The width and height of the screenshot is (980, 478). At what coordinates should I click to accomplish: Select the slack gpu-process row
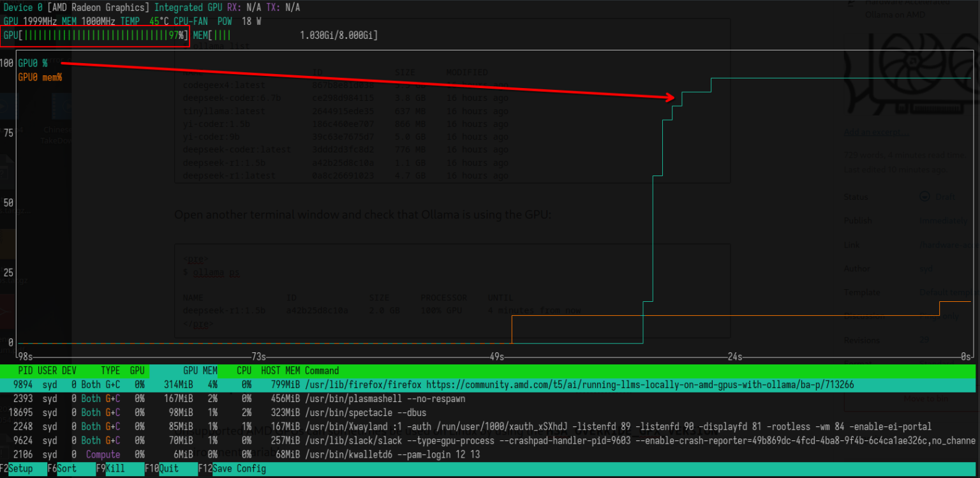(447, 441)
